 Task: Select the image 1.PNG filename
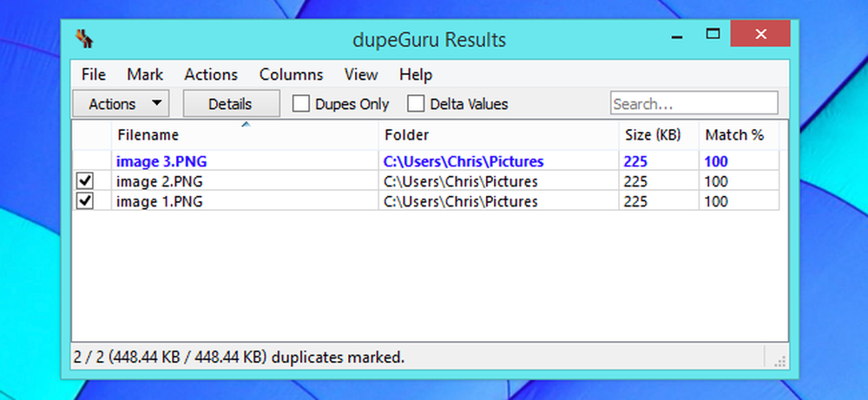point(160,201)
